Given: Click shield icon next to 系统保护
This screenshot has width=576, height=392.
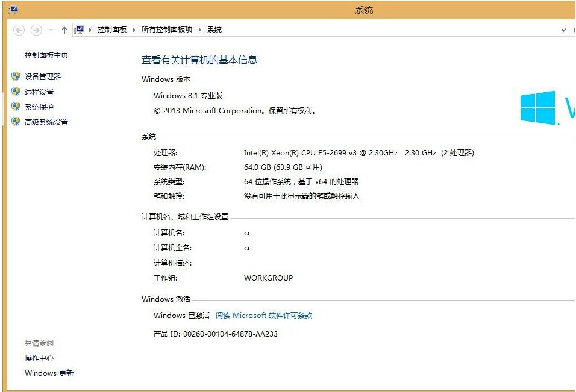Looking at the screenshot, I should [16, 107].
